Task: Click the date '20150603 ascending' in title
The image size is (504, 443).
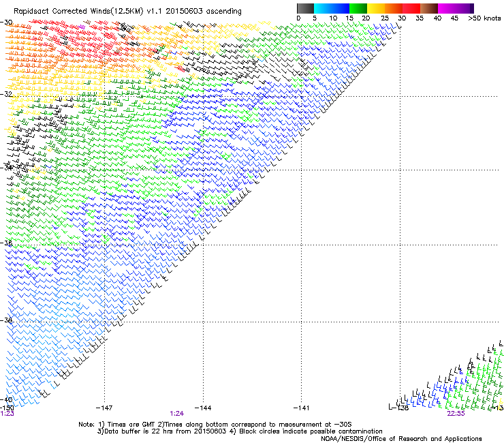Action: click(x=204, y=11)
